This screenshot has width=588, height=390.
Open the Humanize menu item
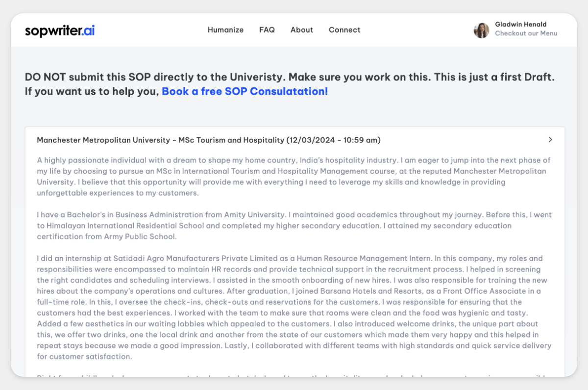[225, 30]
